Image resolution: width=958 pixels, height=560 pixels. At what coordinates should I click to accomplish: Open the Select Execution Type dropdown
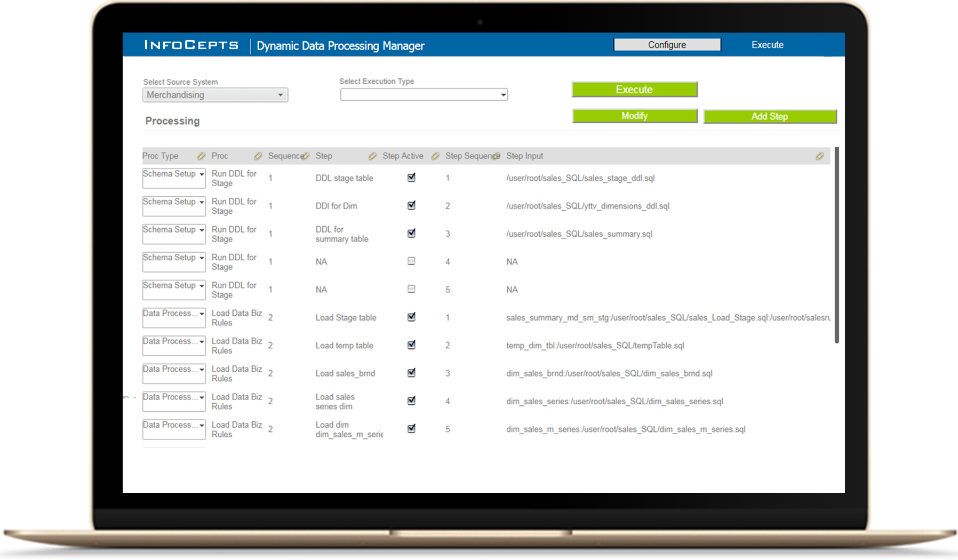[x=424, y=95]
